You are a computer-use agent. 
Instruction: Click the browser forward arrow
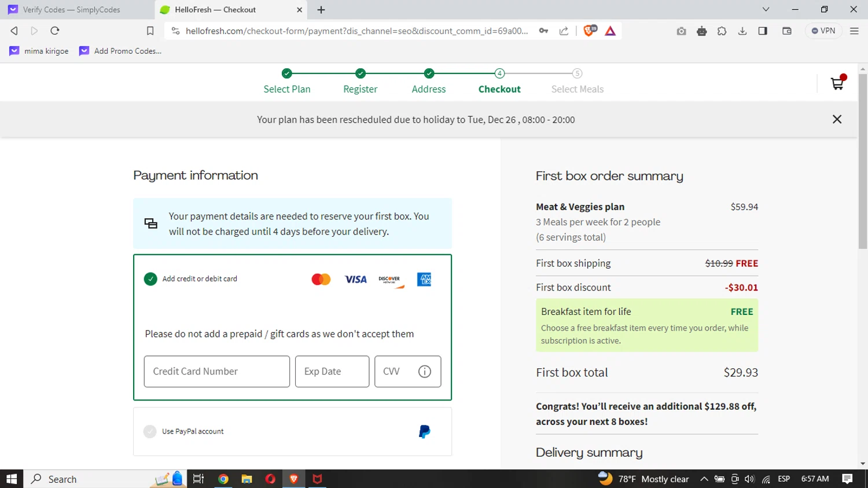[34, 31]
